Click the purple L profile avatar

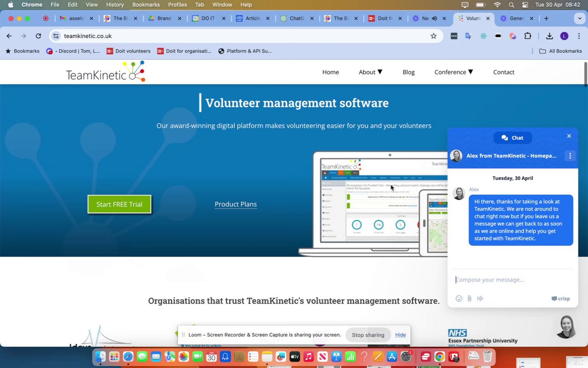tap(564, 36)
